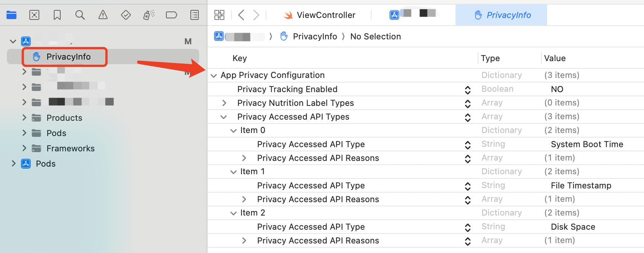Open the Project navigator folder icon
The width and height of the screenshot is (644, 253).
click(x=11, y=15)
